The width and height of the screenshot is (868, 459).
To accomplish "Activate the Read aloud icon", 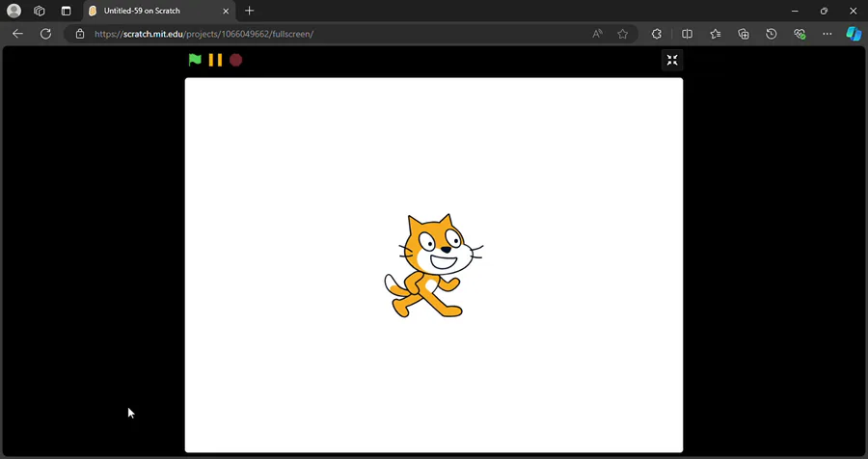I will pos(597,34).
